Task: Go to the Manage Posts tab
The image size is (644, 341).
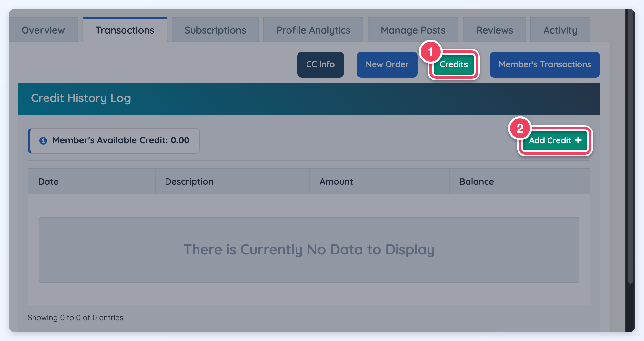Action: tap(413, 30)
